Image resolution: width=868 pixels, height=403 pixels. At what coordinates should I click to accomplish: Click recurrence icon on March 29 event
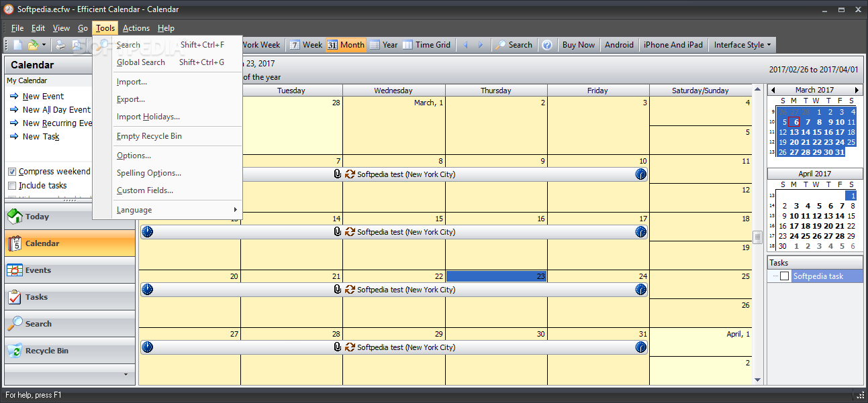pos(350,347)
